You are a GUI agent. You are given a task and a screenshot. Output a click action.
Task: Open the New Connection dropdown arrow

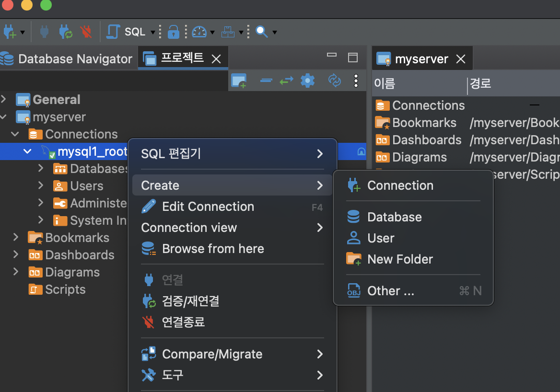(x=23, y=32)
